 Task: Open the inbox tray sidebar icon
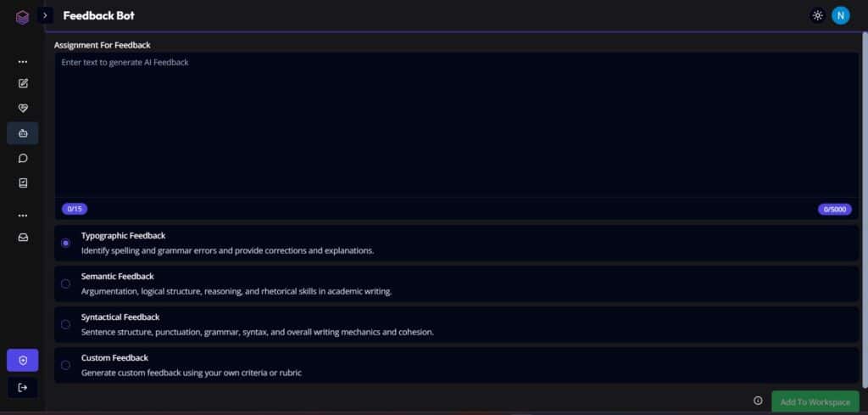(23, 237)
